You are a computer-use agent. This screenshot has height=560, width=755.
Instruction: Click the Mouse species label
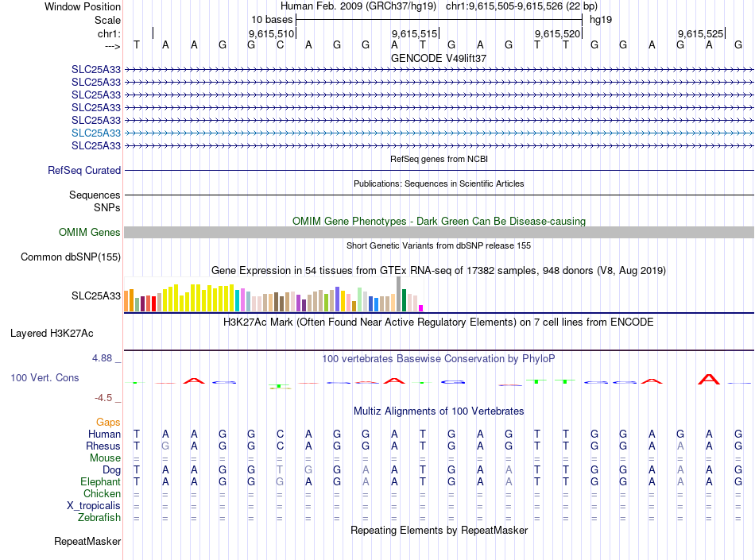click(x=105, y=458)
